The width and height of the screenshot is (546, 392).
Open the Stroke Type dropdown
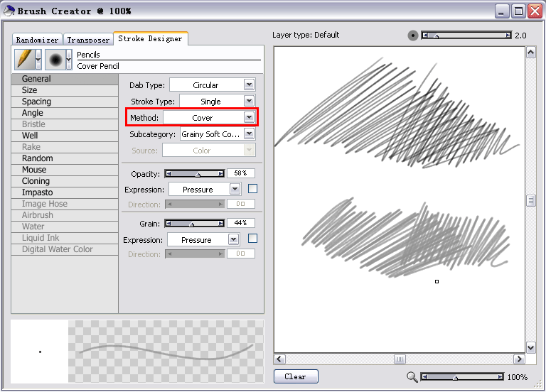coord(249,101)
